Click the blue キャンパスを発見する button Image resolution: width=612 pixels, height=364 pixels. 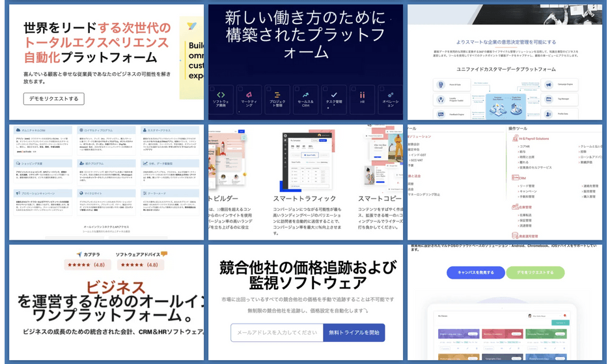pos(475,272)
